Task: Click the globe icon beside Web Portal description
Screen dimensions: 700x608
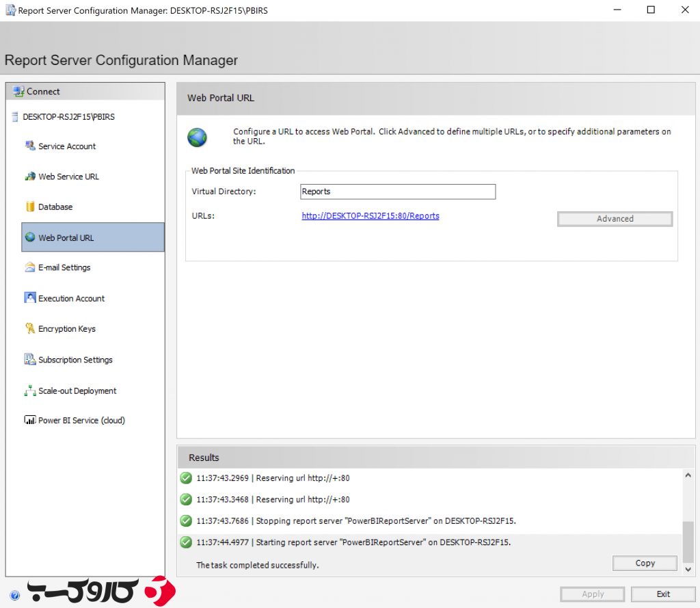Action: (197, 137)
